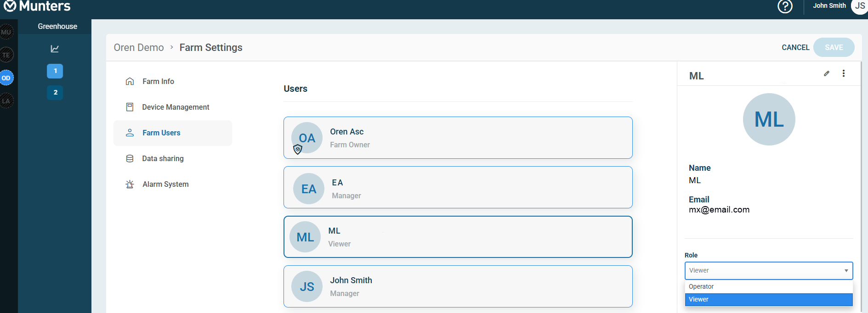The image size is (868, 313).
Task: Expand the Role dropdown showing Viewer
Action: click(768, 271)
